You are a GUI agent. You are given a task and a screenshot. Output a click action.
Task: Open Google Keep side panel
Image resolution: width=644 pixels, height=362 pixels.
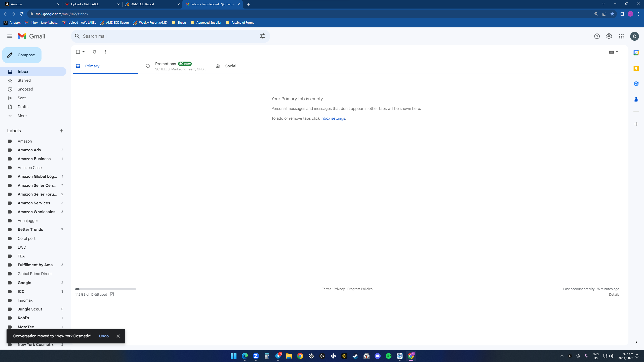tap(636, 68)
